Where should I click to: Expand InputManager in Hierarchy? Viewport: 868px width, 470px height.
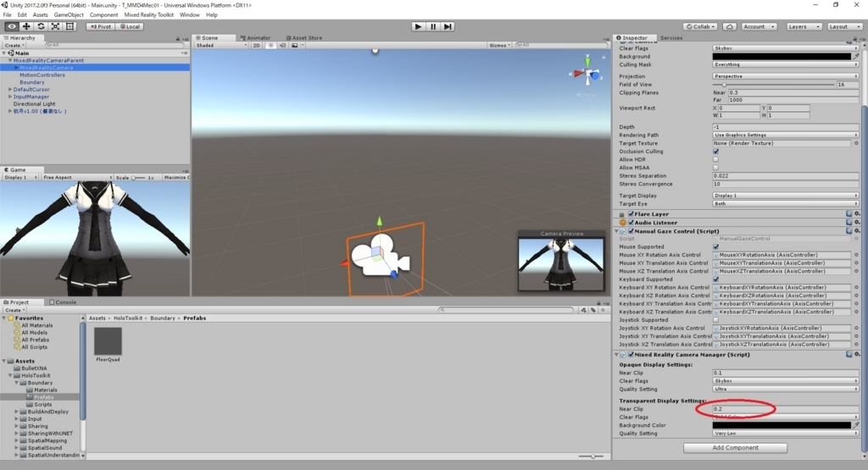point(10,97)
